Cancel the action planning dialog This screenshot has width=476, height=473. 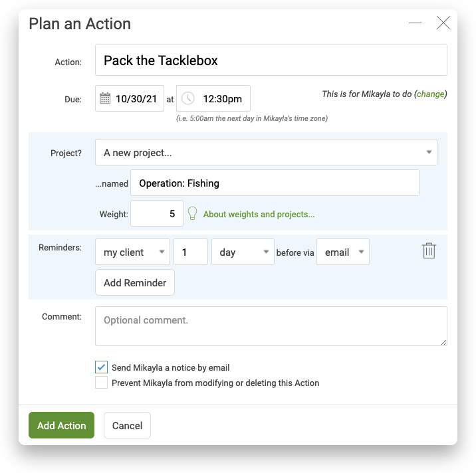pyautogui.click(x=127, y=425)
